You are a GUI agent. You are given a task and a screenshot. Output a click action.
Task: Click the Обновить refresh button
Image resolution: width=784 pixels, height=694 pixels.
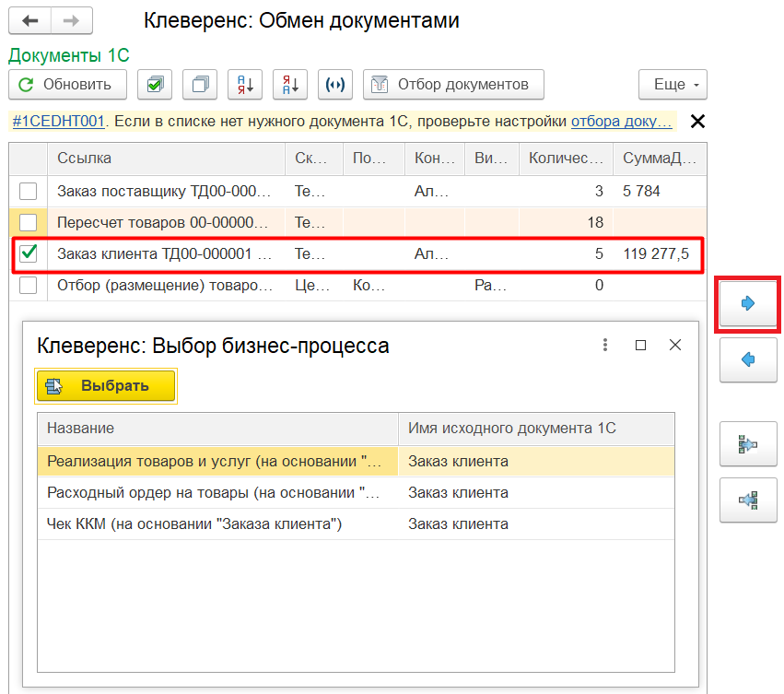tap(67, 85)
